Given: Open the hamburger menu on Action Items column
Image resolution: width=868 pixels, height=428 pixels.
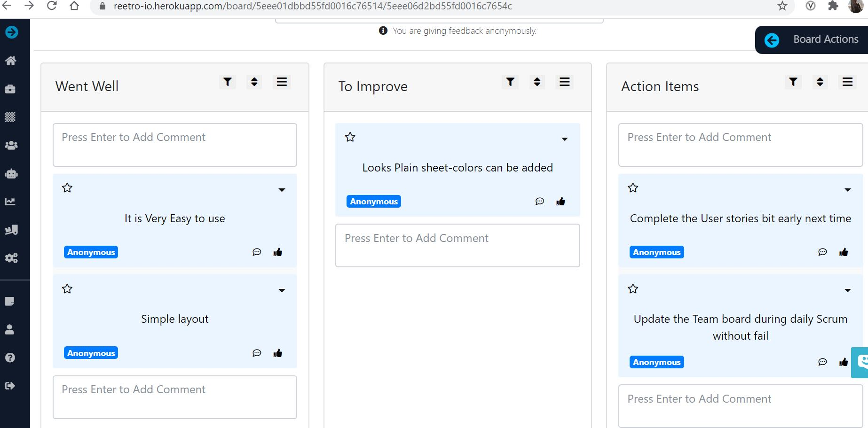Looking at the screenshot, I should tap(847, 82).
